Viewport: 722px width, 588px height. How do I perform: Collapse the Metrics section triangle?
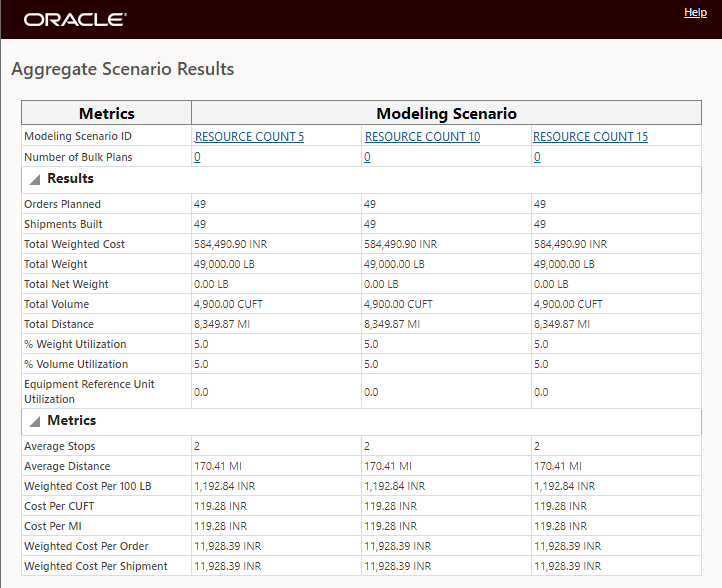[34, 422]
